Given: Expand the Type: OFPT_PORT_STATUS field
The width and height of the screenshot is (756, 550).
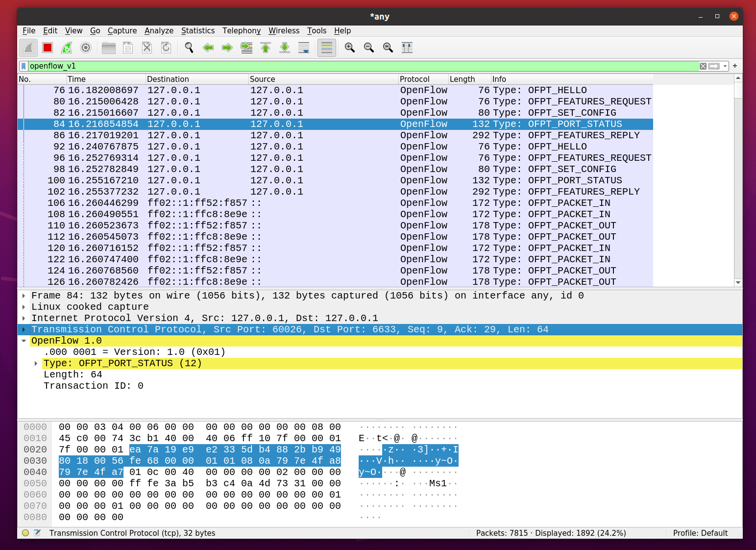Looking at the screenshot, I should pyautogui.click(x=36, y=363).
